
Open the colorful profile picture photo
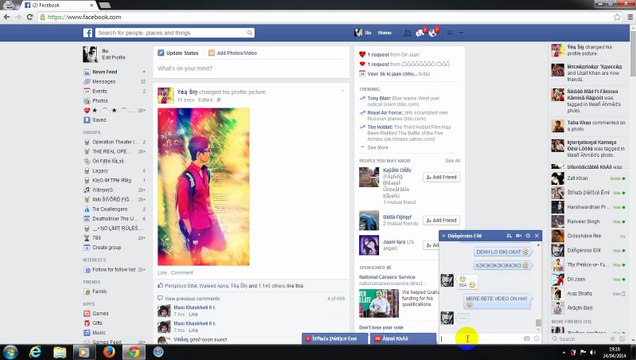204,187
